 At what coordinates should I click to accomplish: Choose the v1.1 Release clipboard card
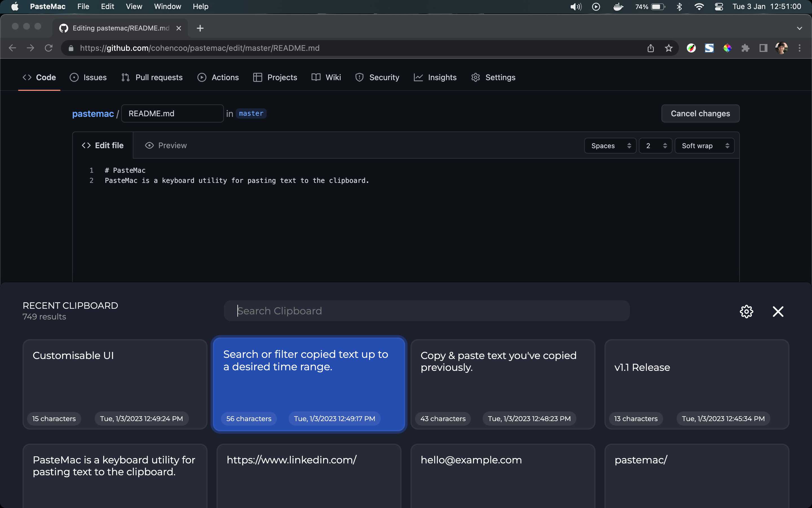697,384
